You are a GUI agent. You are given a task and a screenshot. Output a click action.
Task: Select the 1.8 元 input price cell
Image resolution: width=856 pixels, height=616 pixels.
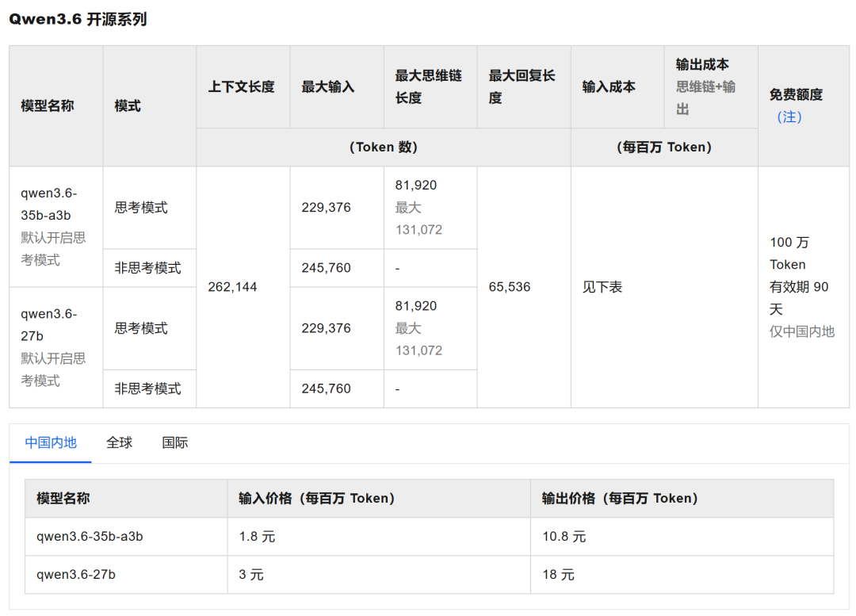[x=255, y=537]
